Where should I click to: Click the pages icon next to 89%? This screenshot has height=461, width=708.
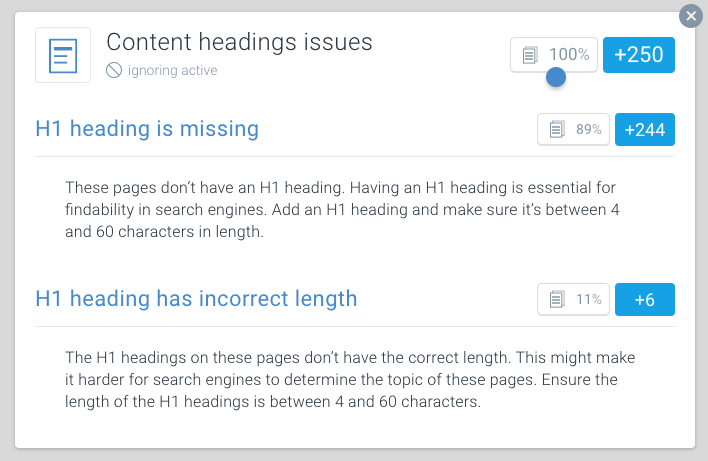tap(557, 129)
